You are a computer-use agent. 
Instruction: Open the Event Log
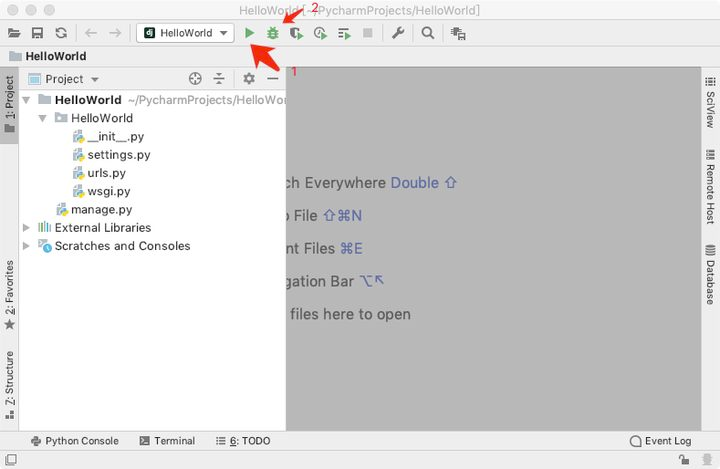[x=661, y=441]
